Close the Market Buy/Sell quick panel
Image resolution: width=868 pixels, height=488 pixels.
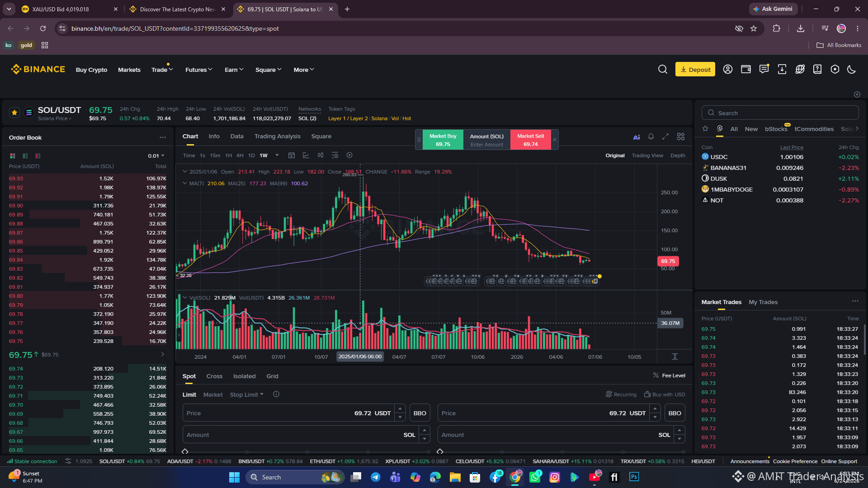(555, 140)
